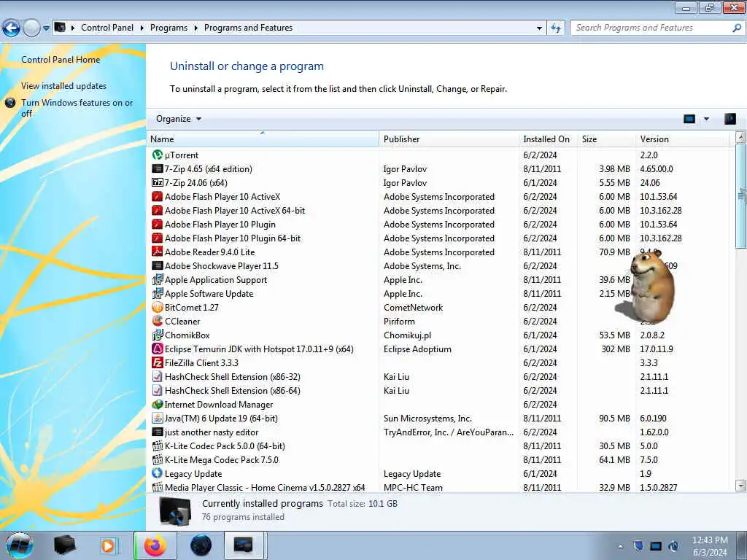Click the Adobe Flash Player 10 ActiveX icon
747x560 pixels.
(158, 196)
